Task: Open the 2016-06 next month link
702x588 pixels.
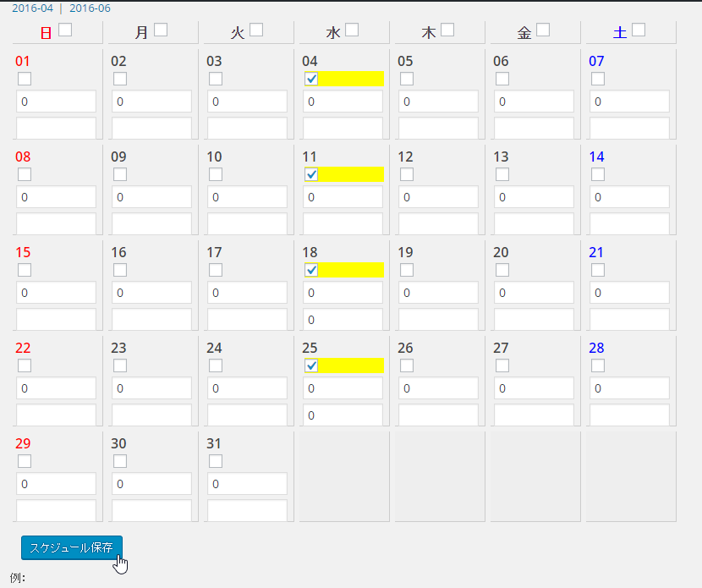Action: [x=90, y=8]
